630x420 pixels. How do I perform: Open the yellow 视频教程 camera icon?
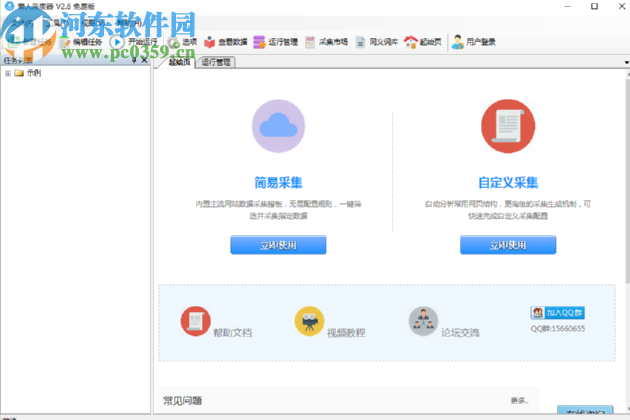[309, 321]
